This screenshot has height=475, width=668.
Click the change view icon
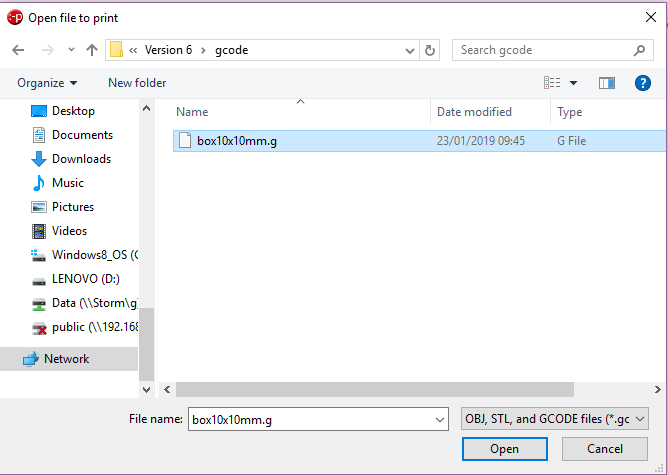coord(553,83)
